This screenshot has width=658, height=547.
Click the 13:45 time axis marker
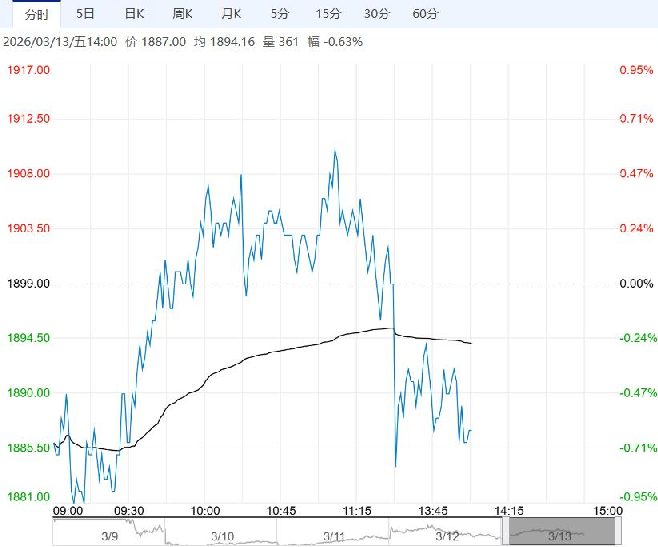(433, 511)
